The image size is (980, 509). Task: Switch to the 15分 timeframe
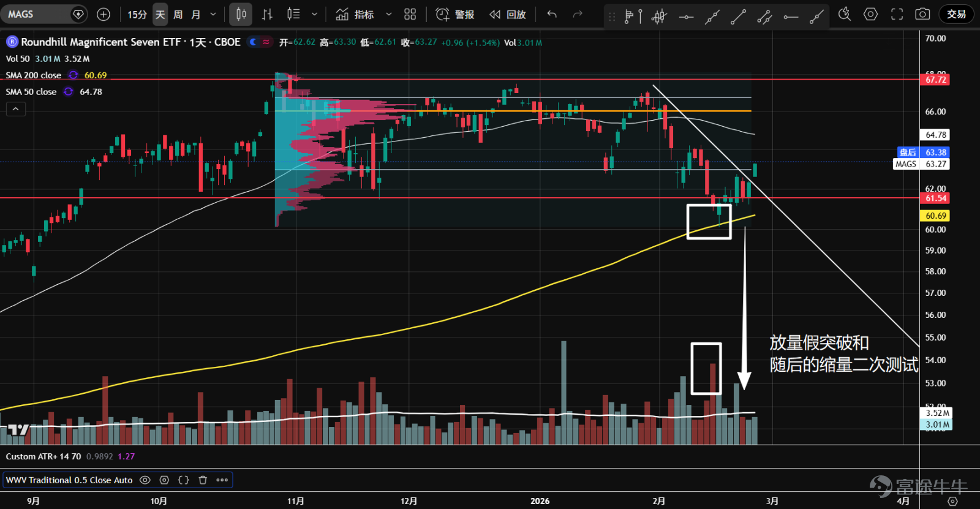coord(137,14)
